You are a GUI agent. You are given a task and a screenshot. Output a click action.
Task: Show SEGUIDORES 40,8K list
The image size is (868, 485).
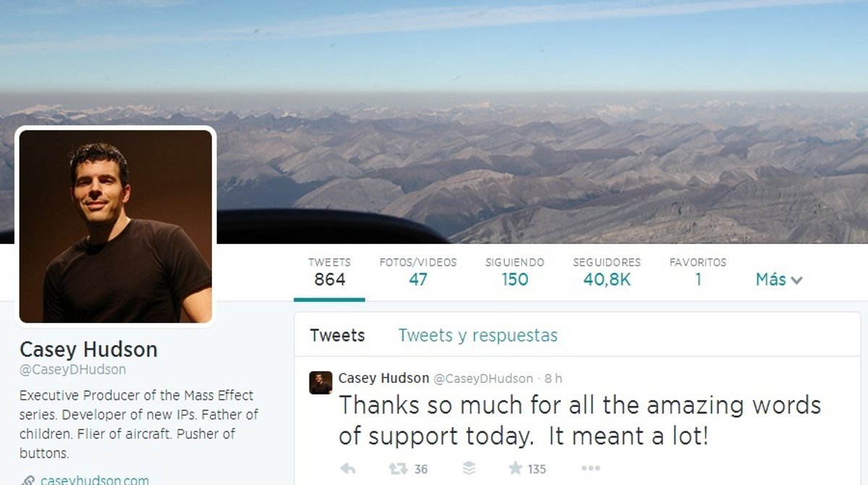(607, 272)
